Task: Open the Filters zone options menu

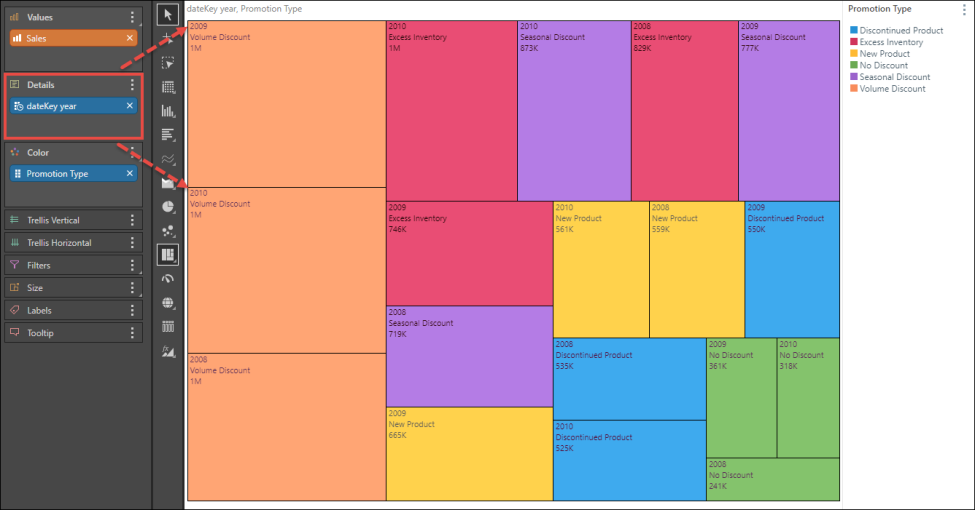Action: click(x=132, y=265)
